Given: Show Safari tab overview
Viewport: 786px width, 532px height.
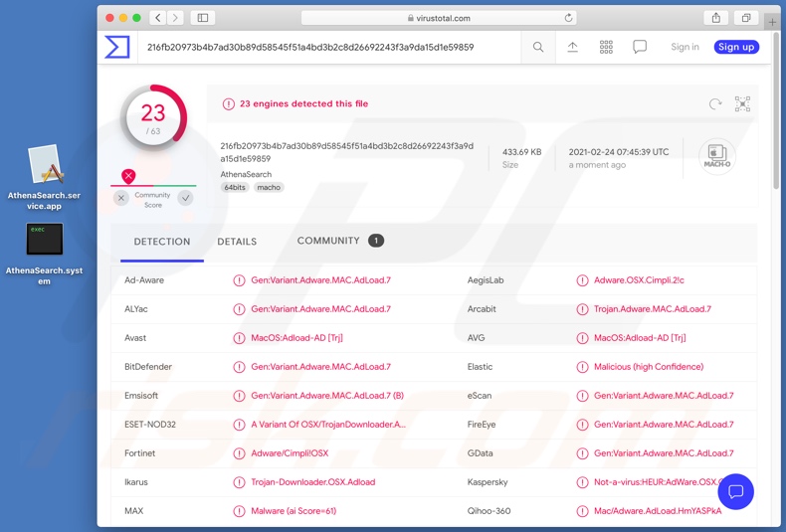Looking at the screenshot, I should [746, 18].
